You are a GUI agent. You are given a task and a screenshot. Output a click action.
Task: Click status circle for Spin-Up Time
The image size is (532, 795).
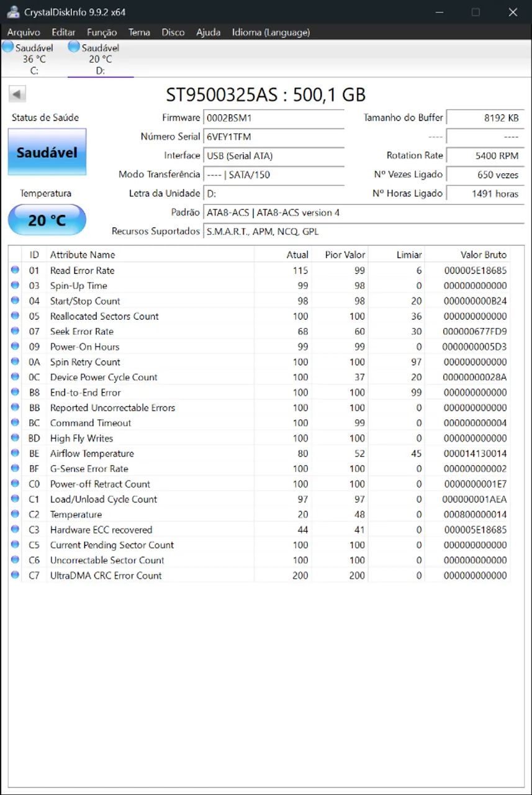tap(15, 286)
